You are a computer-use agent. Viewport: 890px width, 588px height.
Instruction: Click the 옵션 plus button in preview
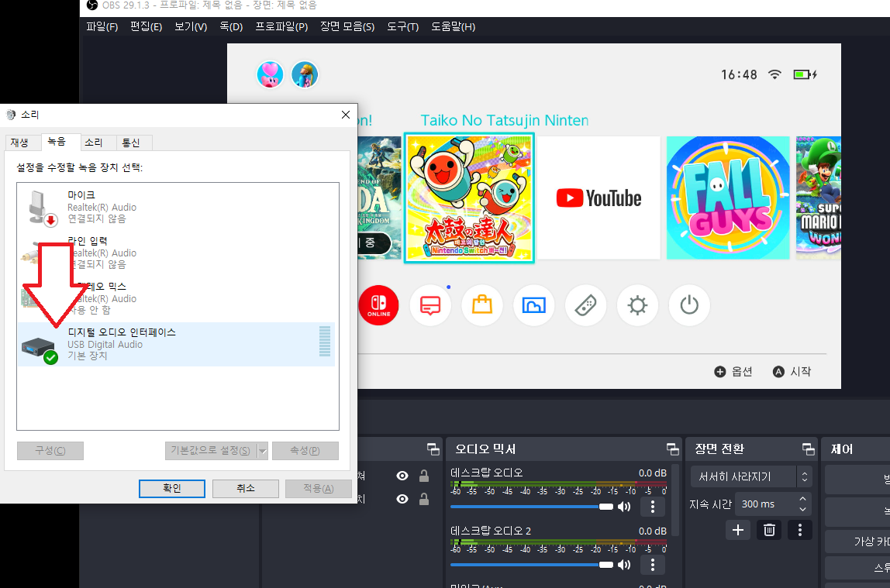point(733,371)
